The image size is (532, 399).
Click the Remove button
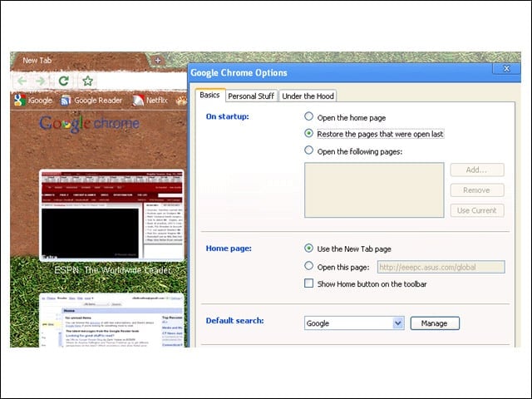click(x=477, y=190)
